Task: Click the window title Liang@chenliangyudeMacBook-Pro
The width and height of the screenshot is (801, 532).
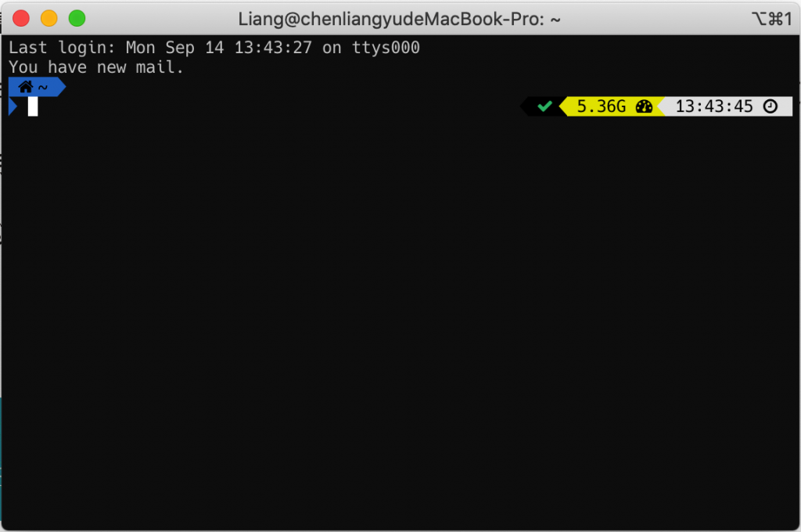Action: [399, 20]
